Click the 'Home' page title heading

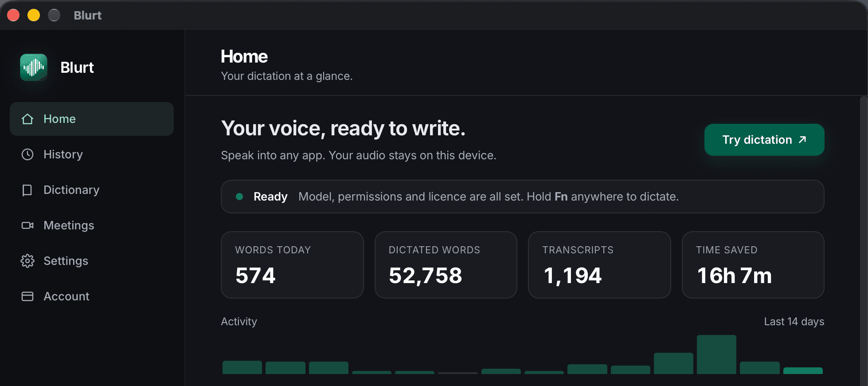click(x=244, y=56)
